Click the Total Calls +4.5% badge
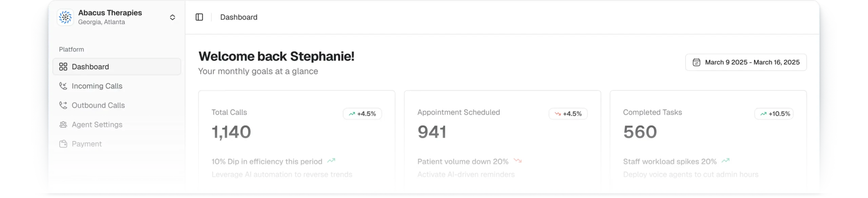 point(362,114)
